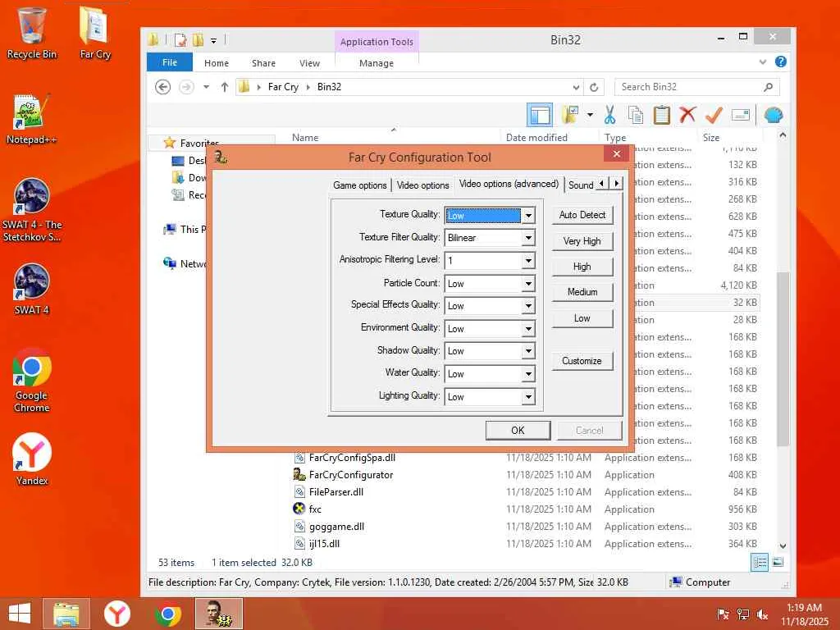
Task: Apply the High preset button
Action: pyautogui.click(x=582, y=267)
